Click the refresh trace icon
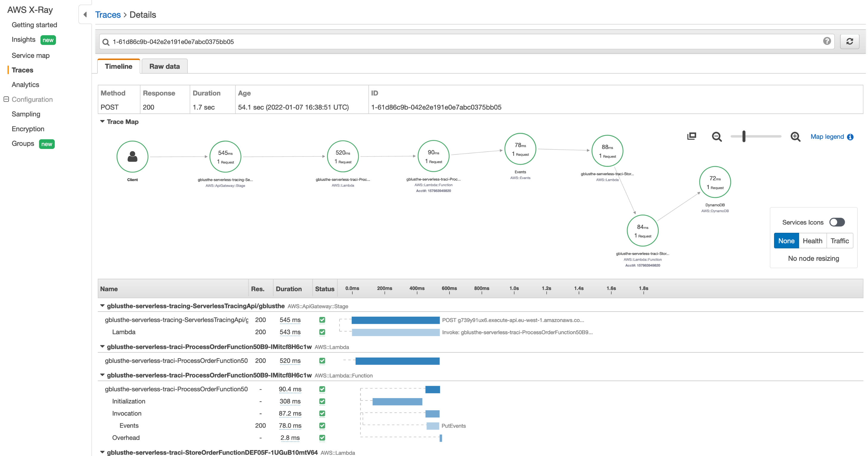Image resolution: width=868 pixels, height=456 pixels. point(850,41)
